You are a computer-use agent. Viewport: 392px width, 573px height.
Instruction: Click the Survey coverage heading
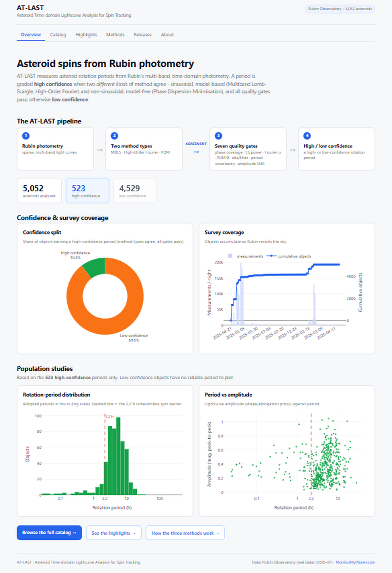224,232
